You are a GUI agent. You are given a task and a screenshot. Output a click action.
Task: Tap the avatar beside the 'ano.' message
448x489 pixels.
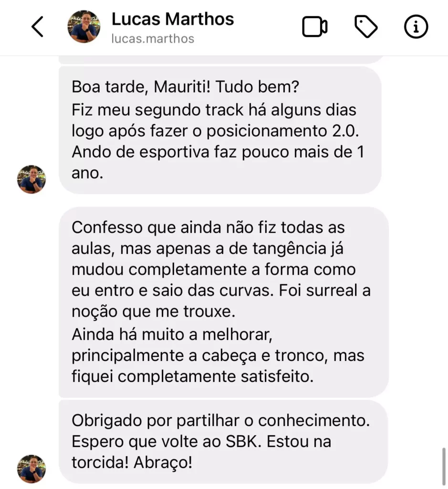(31, 180)
